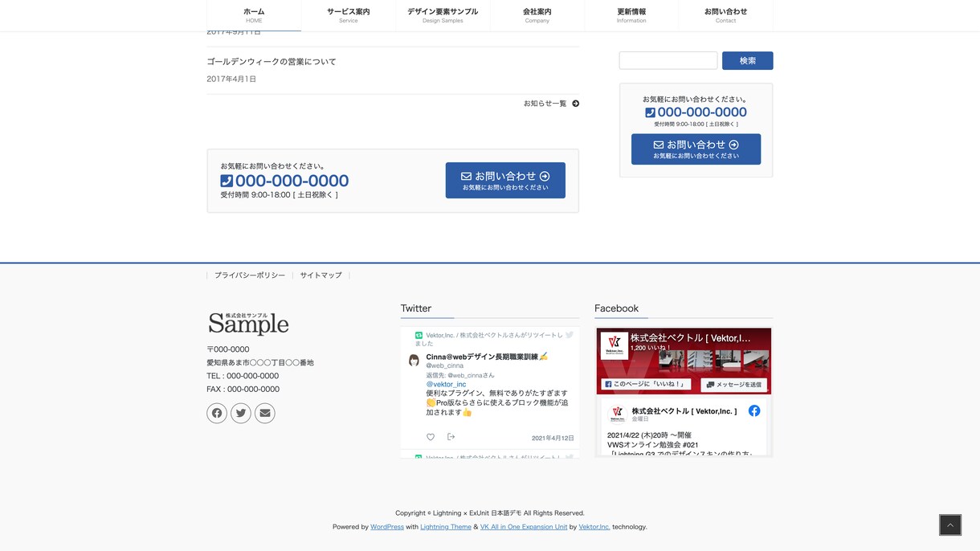
Task: Click the Vektor logo in the Facebook header
Action: (x=615, y=345)
